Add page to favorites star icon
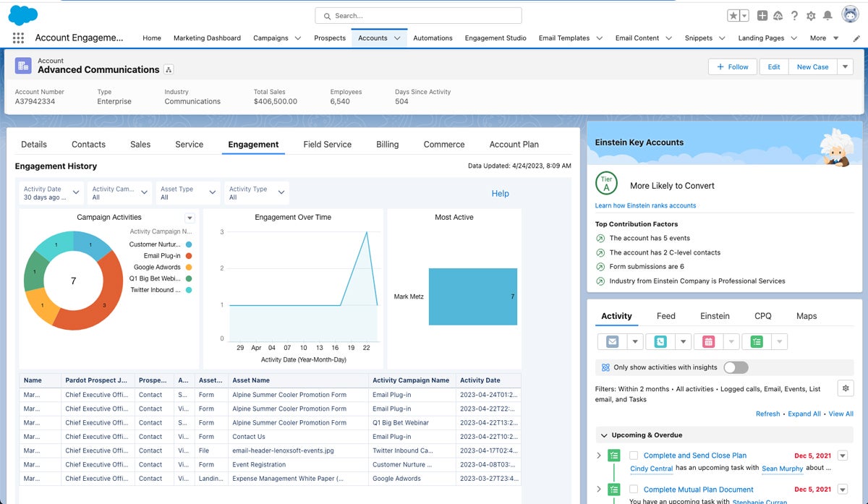 [x=733, y=16]
